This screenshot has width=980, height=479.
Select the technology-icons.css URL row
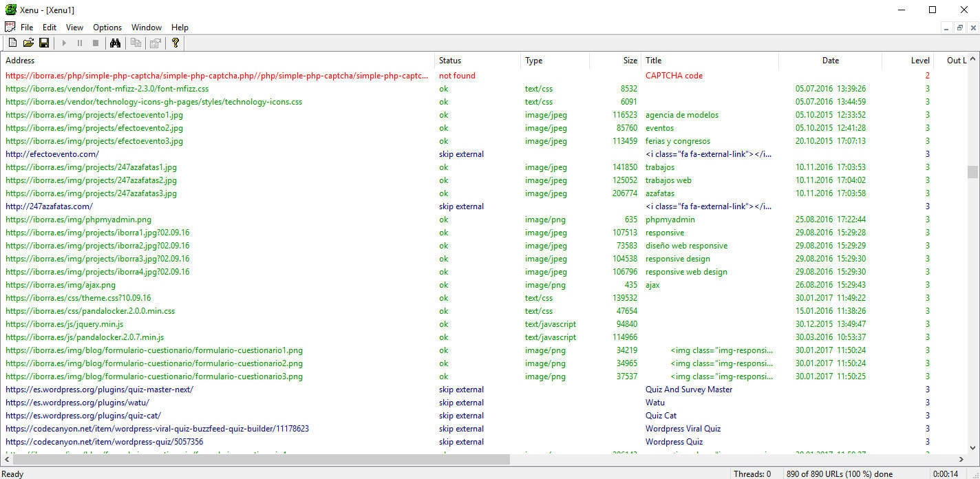[x=154, y=102]
